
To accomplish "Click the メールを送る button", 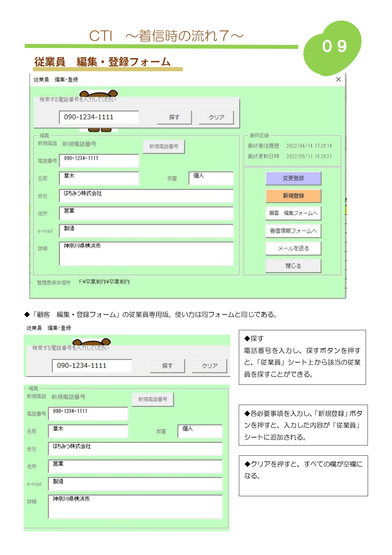I will 293,249.
